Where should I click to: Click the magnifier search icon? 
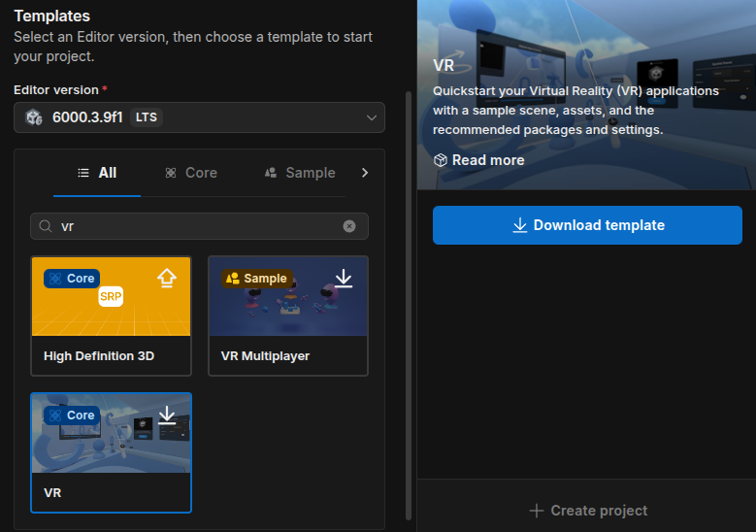tap(45, 226)
